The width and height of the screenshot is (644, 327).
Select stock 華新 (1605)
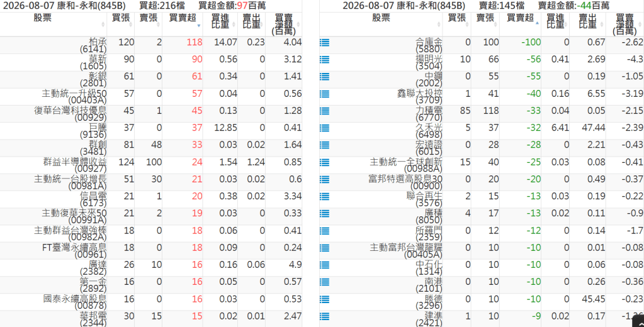pyautogui.click(x=93, y=63)
